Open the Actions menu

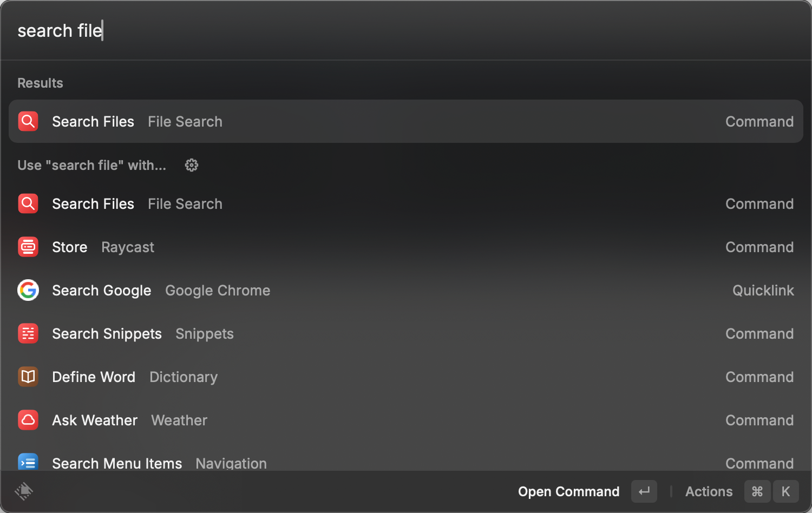coord(709,491)
